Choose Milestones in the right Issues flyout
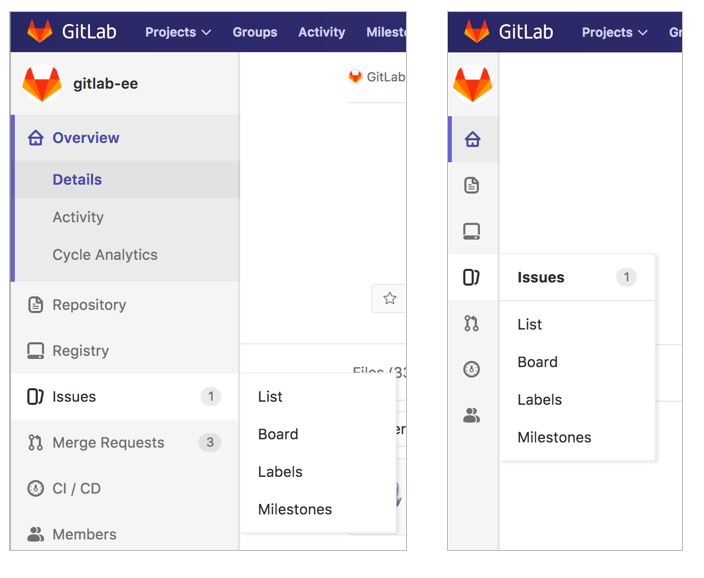The width and height of the screenshot is (704, 578). point(554,437)
